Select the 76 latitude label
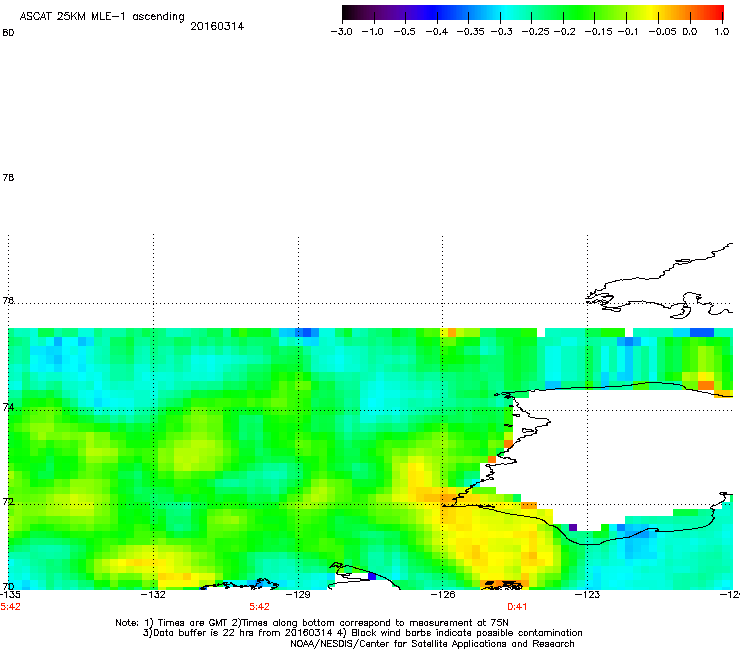 tap(8, 301)
